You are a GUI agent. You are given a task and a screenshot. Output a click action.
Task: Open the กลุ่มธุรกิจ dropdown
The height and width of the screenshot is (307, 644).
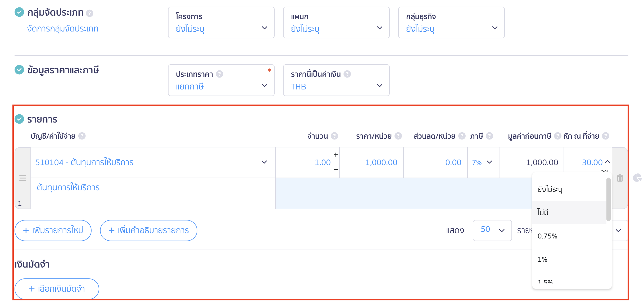coord(451,22)
